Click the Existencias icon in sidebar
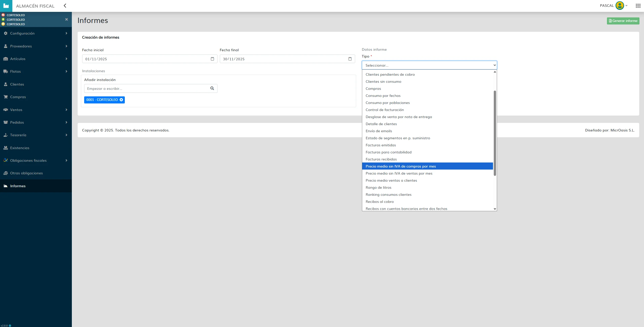This screenshot has height=327, width=644. [x=6, y=148]
